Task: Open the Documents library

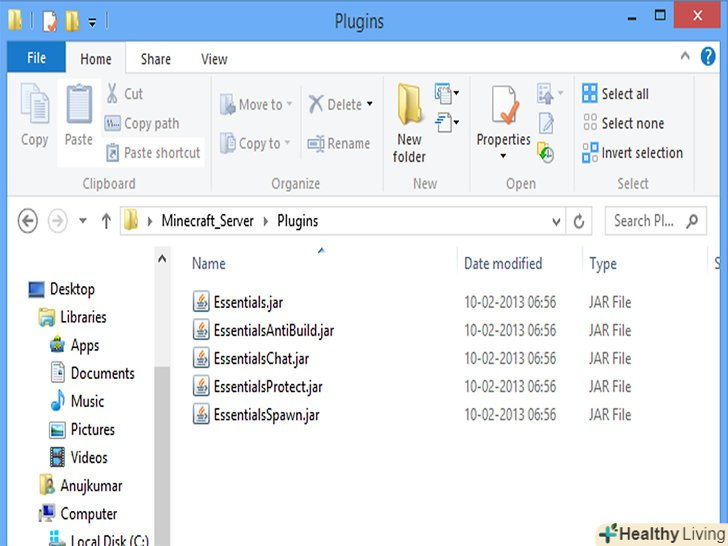Action: pos(102,373)
